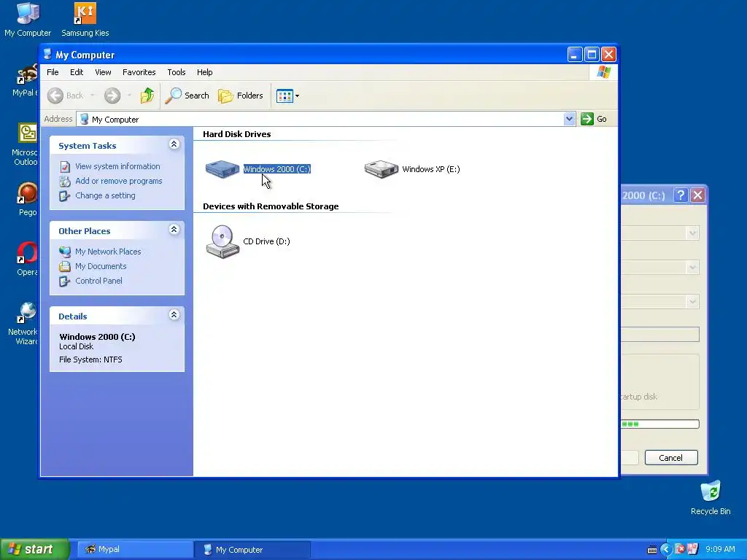The image size is (747, 560).
Task: Click the Up folder toolbar icon
Action: point(147,96)
